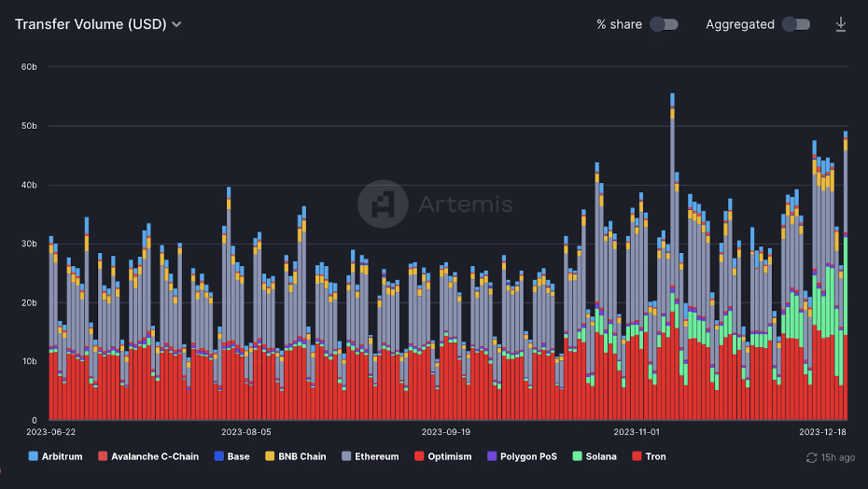The height and width of the screenshot is (489, 868).
Task: Click the Solana green legend square
Action: pos(577,456)
